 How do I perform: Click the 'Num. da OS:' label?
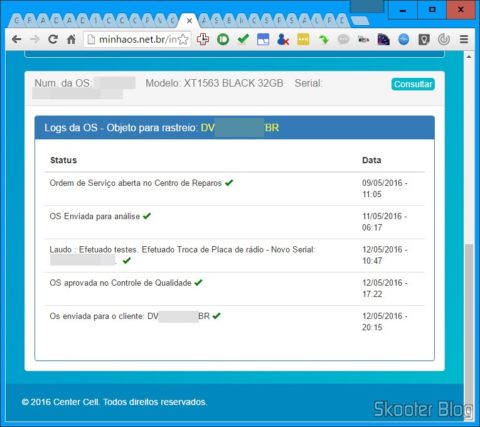pyautogui.click(x=63, y=83)
